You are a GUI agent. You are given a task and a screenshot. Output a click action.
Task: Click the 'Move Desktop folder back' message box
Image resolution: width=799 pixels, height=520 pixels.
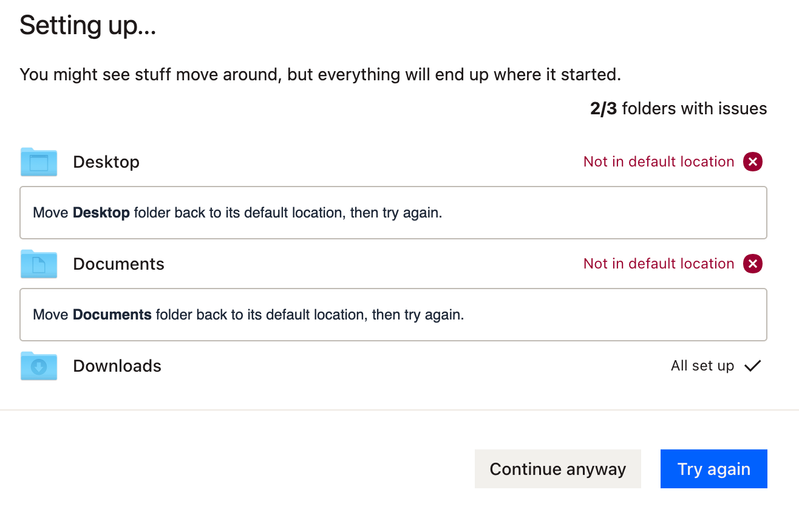[393, 213]
